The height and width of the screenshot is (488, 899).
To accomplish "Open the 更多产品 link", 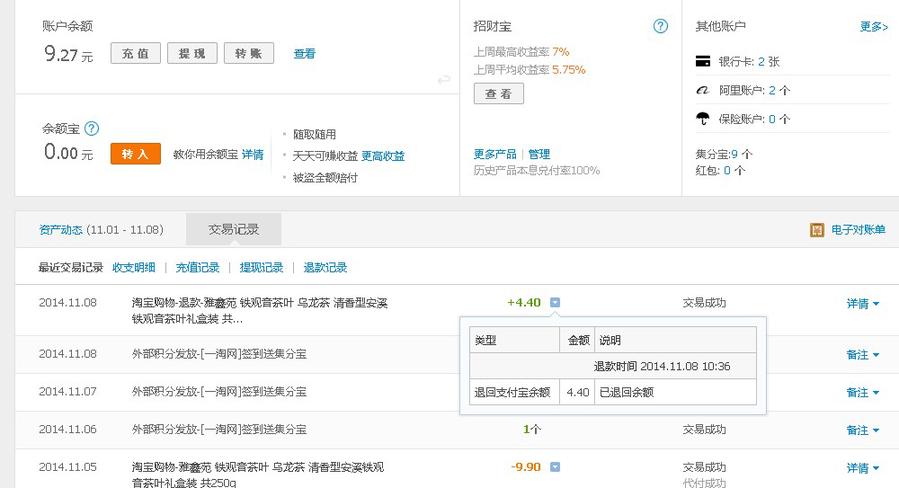I will click(495, 154).
